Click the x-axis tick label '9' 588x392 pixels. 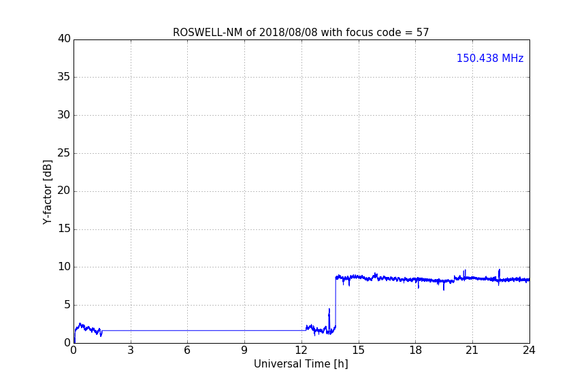click(244, 350)
